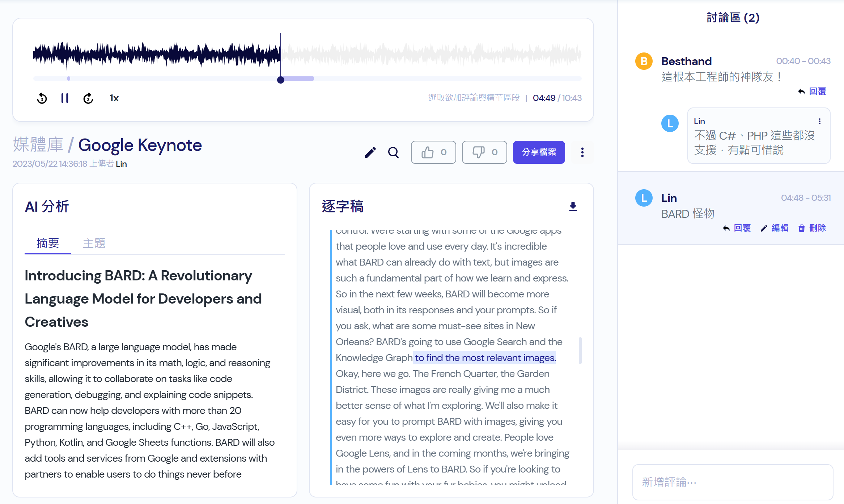Open the magnifier search icon
The height and width of the screenshot is (504, 844).
click(393, 152)
